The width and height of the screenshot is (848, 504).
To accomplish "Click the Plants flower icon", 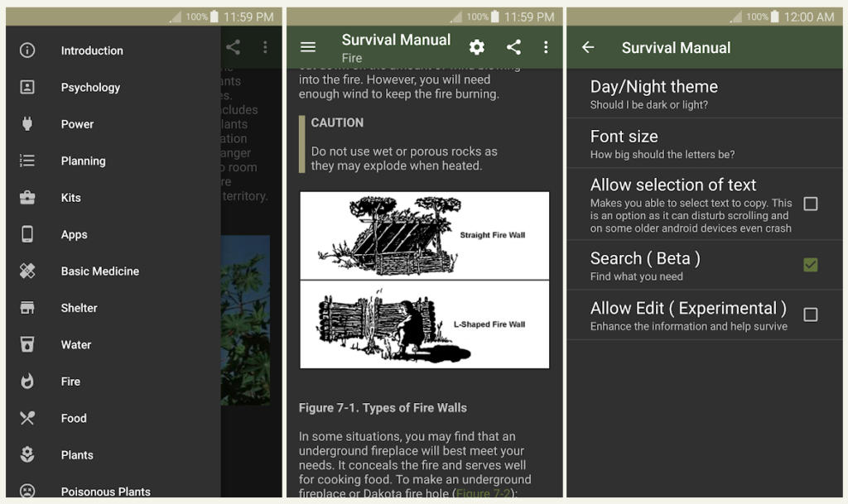I will tap(27, 454).
